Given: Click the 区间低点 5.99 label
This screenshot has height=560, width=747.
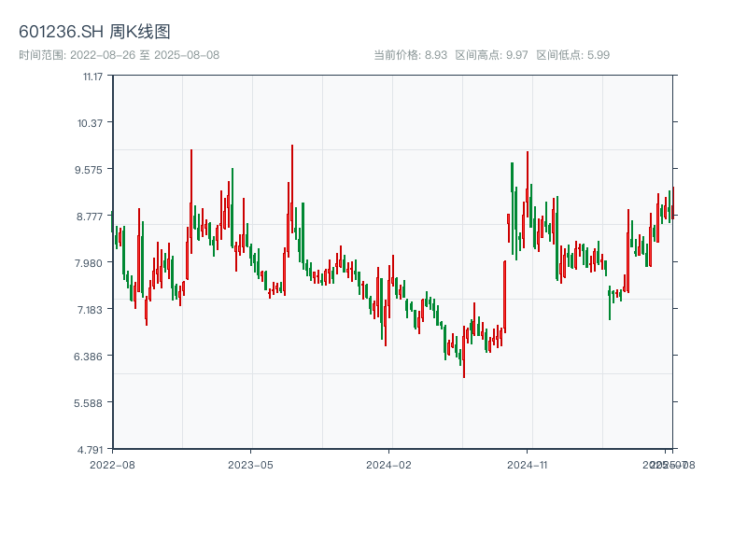Looking at the screenshot, I should coord(572,55).
